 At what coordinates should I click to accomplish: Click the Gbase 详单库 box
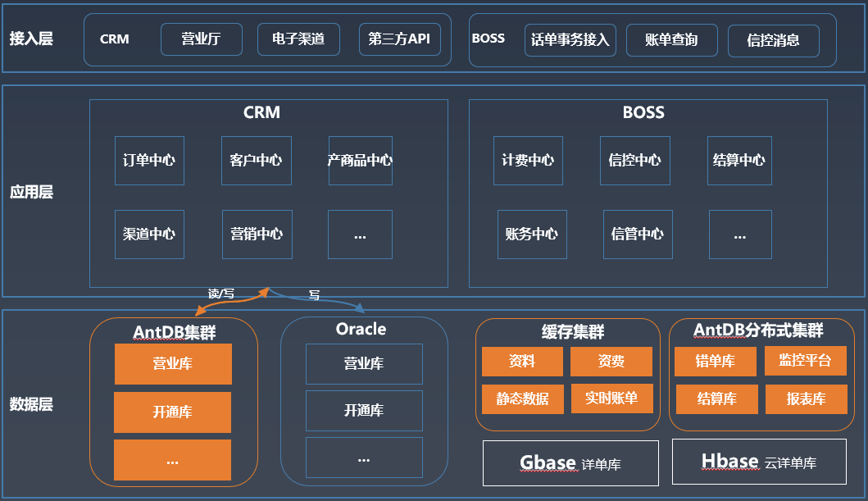(570, 463)
